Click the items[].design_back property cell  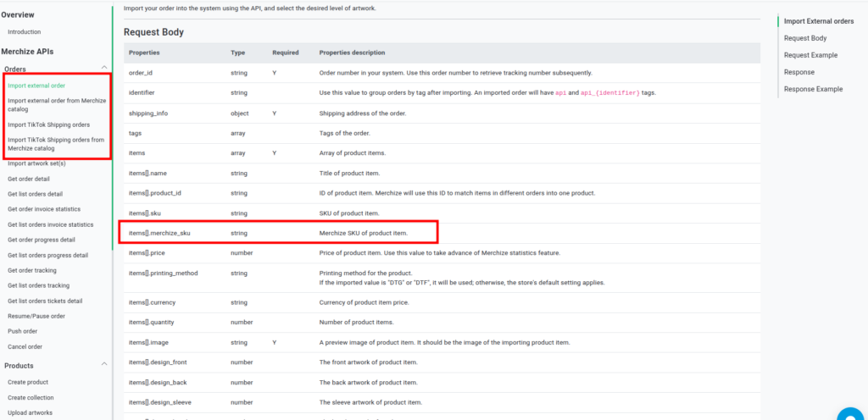(x=159, y=383)
